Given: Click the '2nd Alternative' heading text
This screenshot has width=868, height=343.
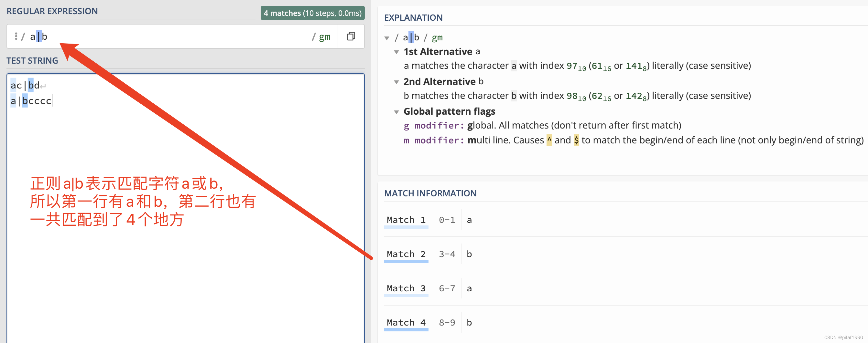Looking at the screenshot, I should coord(439,81).
